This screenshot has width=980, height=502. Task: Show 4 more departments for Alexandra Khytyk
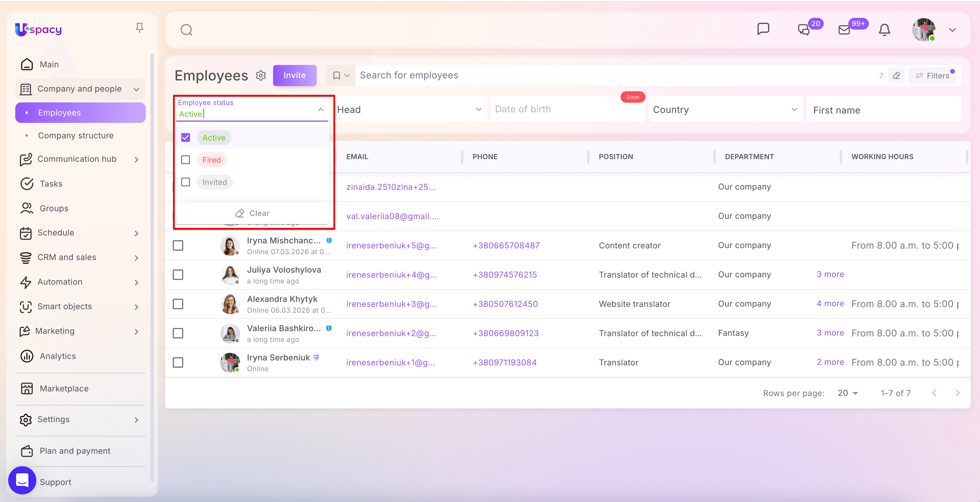coord(830,303)
